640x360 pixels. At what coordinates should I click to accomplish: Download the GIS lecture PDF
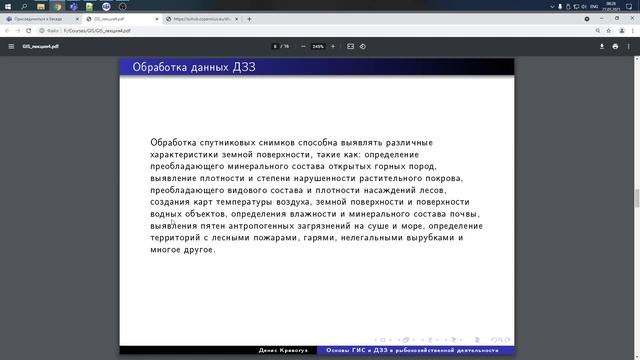point(602,47)
